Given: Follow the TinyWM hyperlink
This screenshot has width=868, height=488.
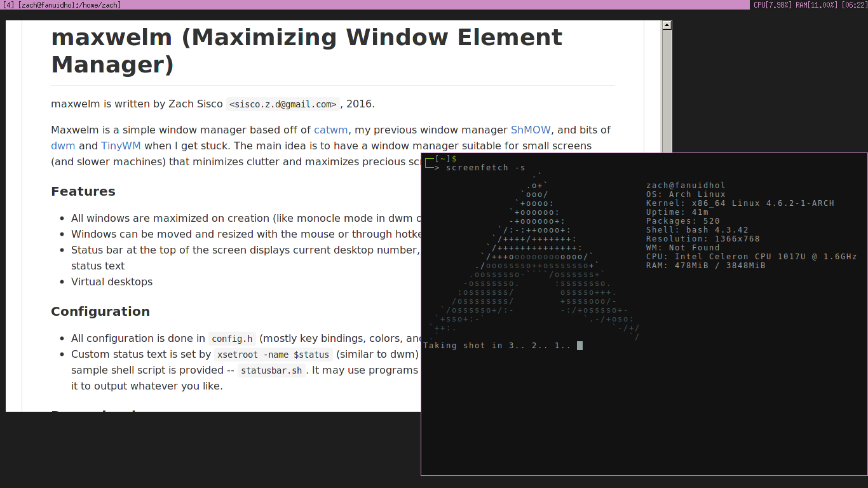Looking at the screenshot, I should coord(121,146).
